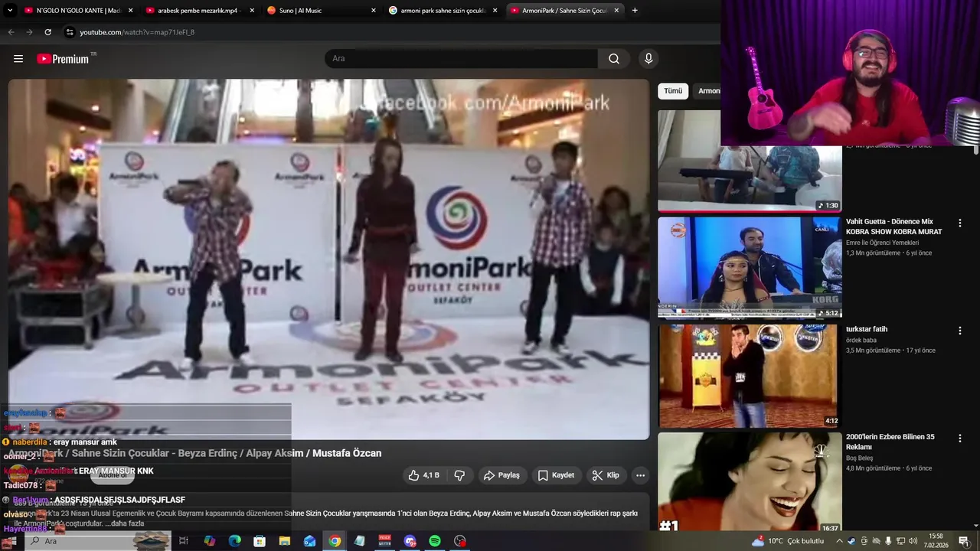The image size is (980, 551).
Task: Click the Windows taskbar search box
Action: (x=96, y=541)
